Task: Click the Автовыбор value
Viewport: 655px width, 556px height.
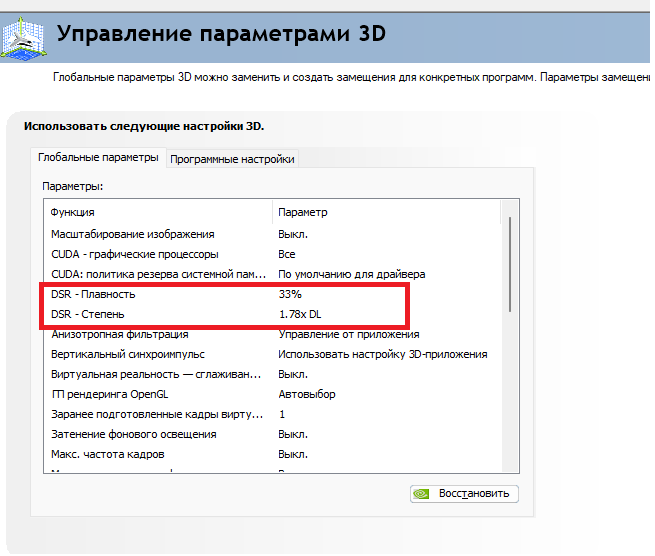Action: click(x=307, y=394)
